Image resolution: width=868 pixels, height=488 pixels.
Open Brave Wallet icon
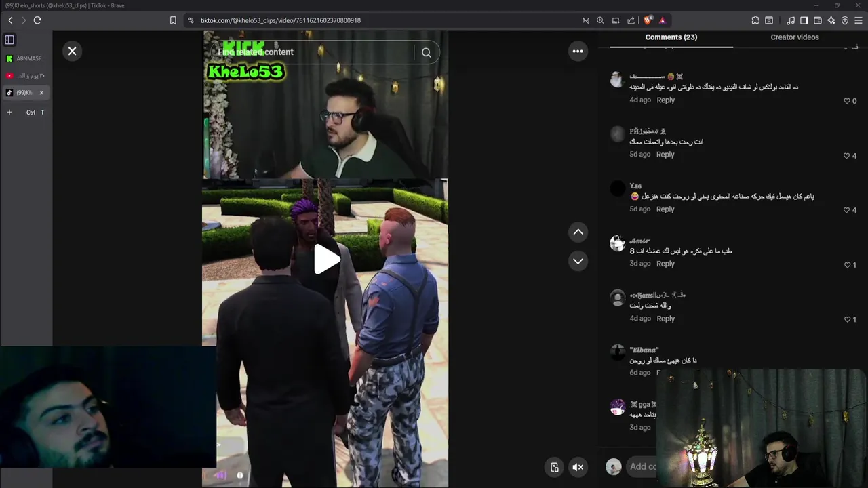(x=818, y=20)
